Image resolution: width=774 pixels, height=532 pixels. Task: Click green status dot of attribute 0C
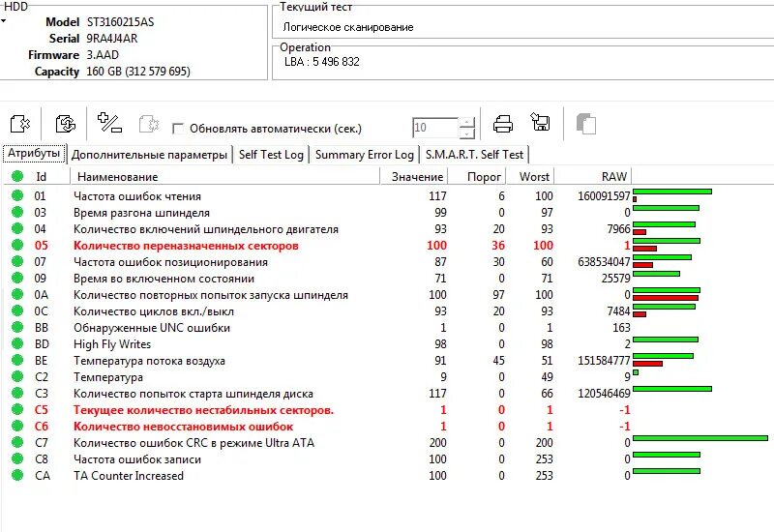click(17, 310)
